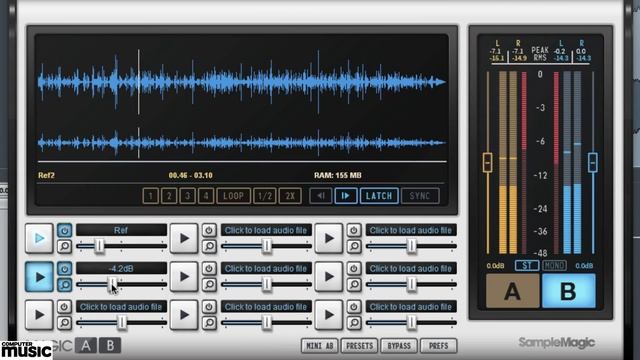This screenshot has width=640, height=360.
Task: Open the PRESETS menu
Action: (360, 346)
